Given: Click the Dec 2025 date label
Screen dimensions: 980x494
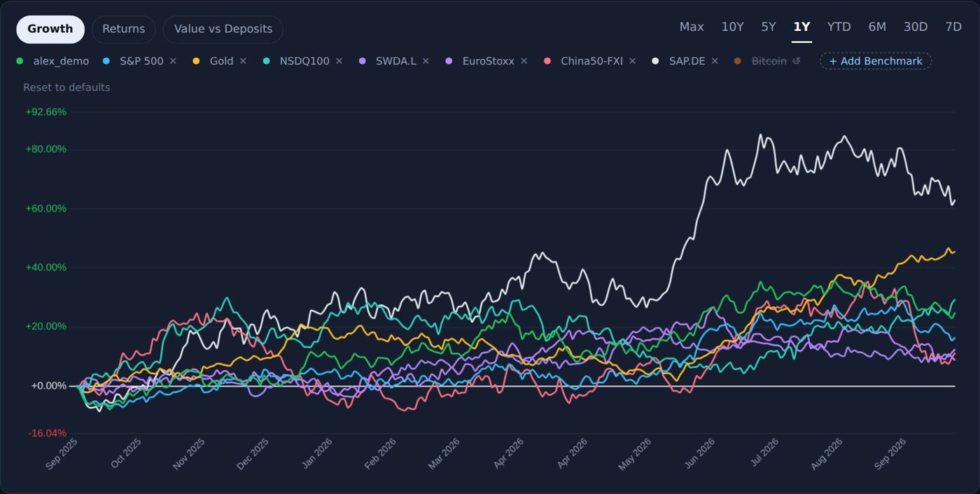Looking at the screenshot, I should [x=253, y=453].
